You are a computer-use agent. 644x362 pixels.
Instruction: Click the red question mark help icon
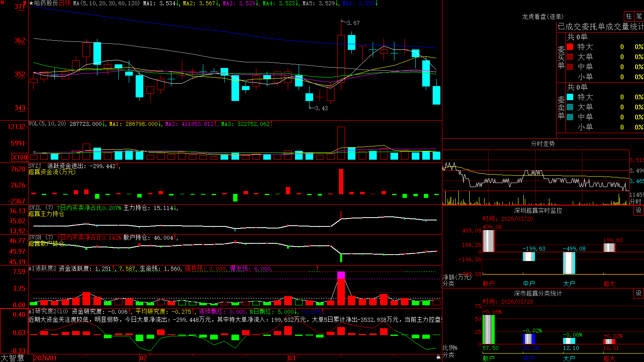[x=25, y=3]
